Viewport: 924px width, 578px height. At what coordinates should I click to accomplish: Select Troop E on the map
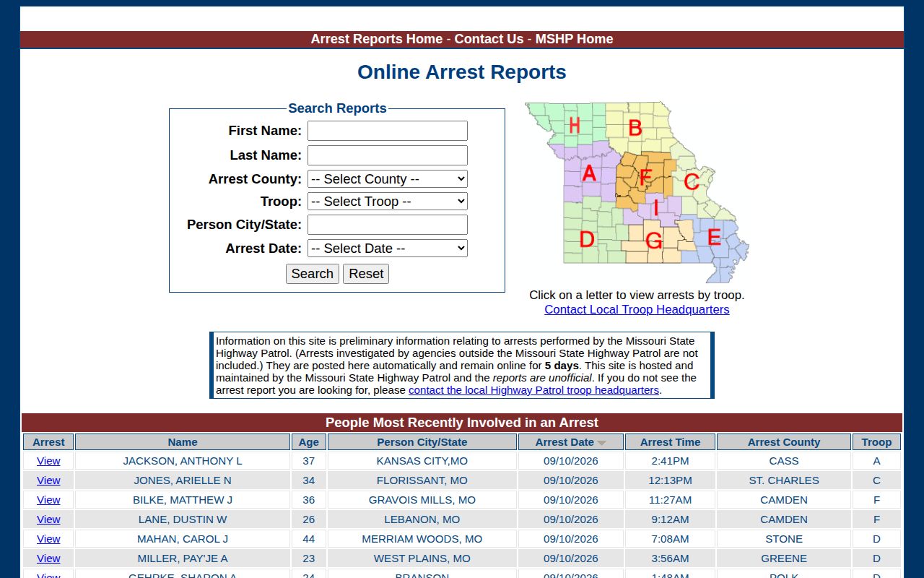[714, 237]
